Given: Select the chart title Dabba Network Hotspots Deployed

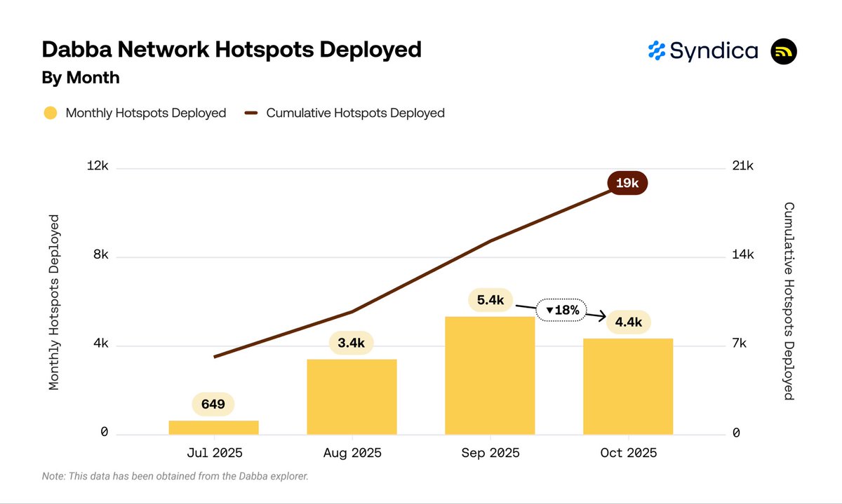Looking at the screenshot, I should coord(231,49).
